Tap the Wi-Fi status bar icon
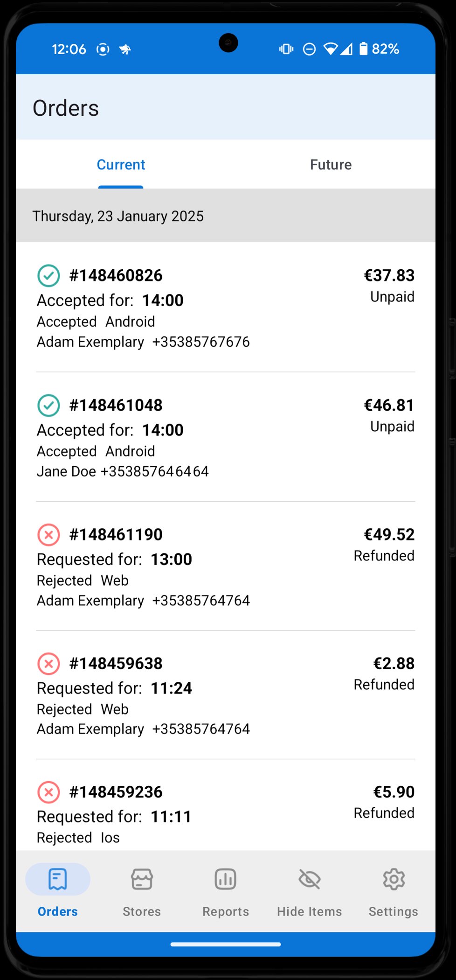 331,49
